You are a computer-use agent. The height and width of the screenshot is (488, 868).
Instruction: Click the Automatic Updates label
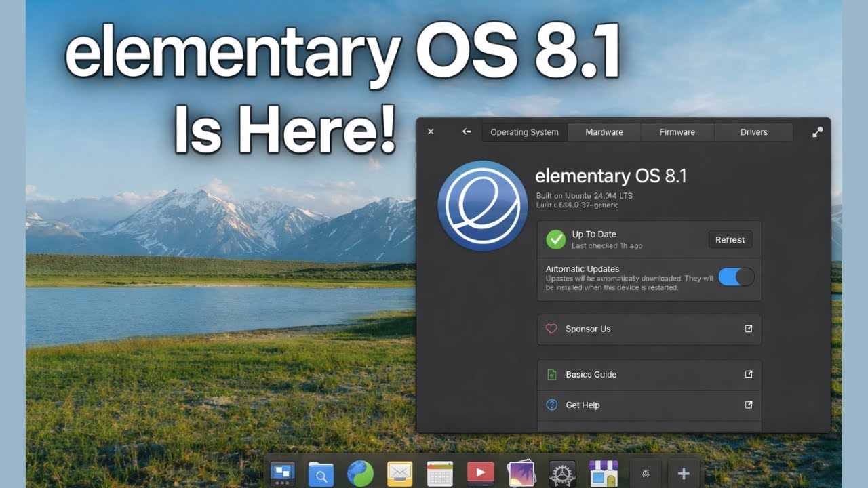pyautogui.click(x=583, y=269)
